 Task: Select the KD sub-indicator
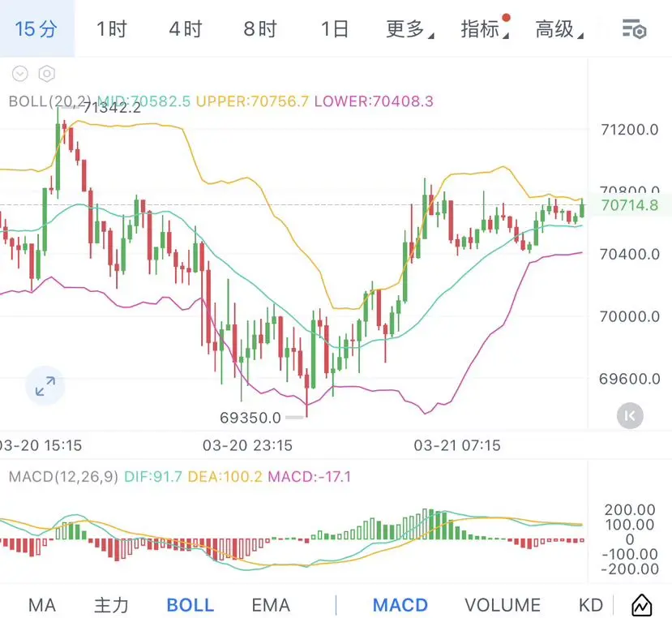pyautogui.click(x=591, y=605)
